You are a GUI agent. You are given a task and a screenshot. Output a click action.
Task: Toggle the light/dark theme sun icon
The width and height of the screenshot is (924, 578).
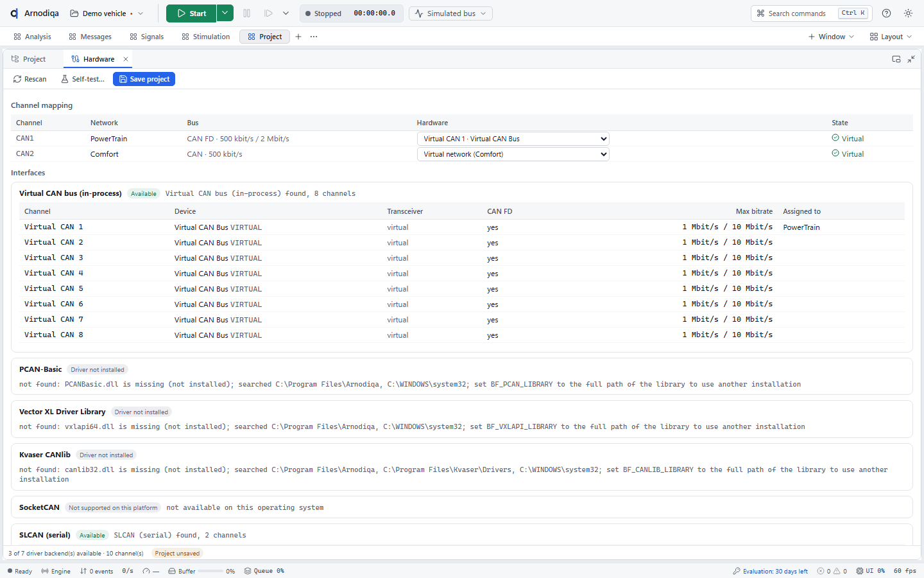(908, 13)
